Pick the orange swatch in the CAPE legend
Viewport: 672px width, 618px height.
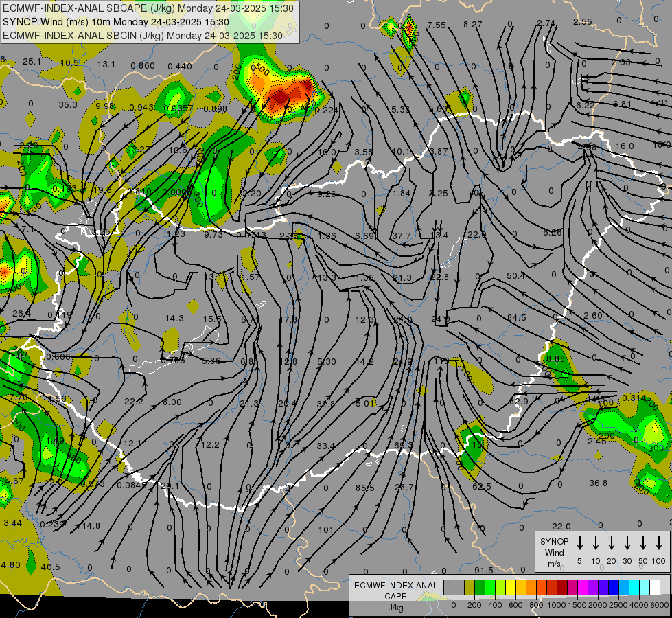[x=531, y=587]
